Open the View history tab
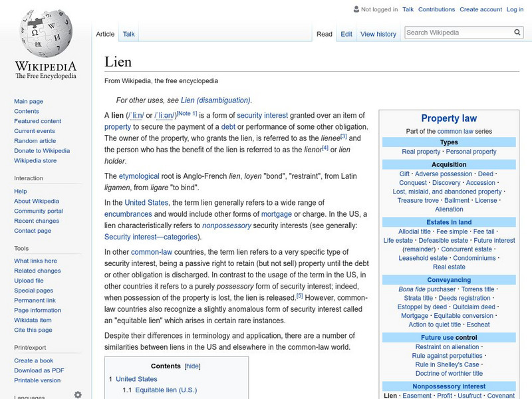Screen dimensions: 532x399 [x=378, y=34]
